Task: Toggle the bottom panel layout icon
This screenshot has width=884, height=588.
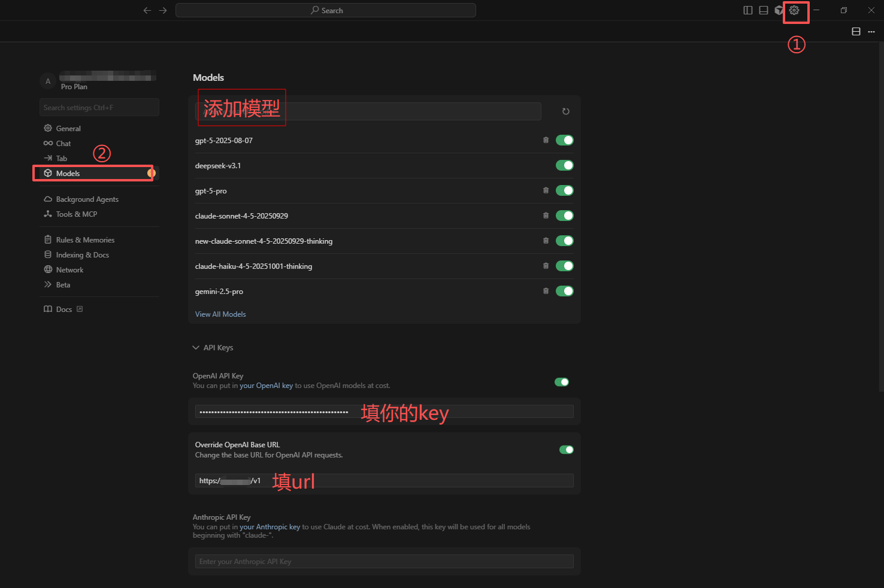Action: (764, 10)
